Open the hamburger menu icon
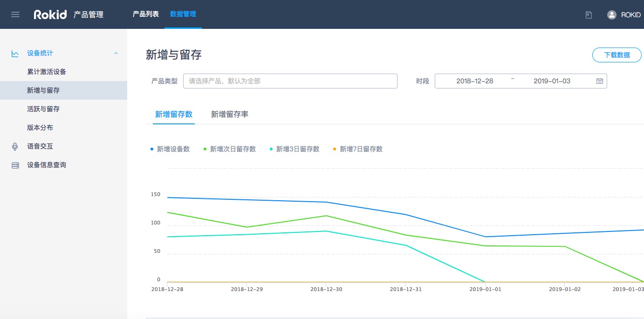This screenshot has width=644, height=319. coord(15,14)
